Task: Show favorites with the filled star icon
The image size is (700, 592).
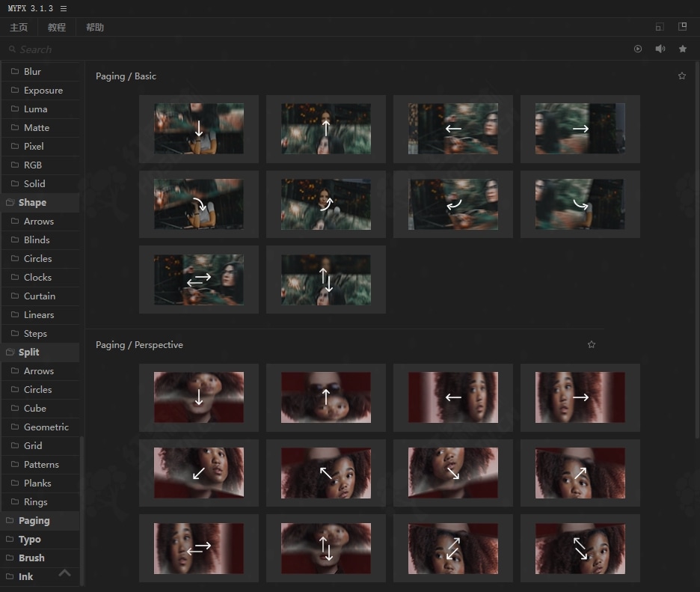Action: (x=683, y=49)
